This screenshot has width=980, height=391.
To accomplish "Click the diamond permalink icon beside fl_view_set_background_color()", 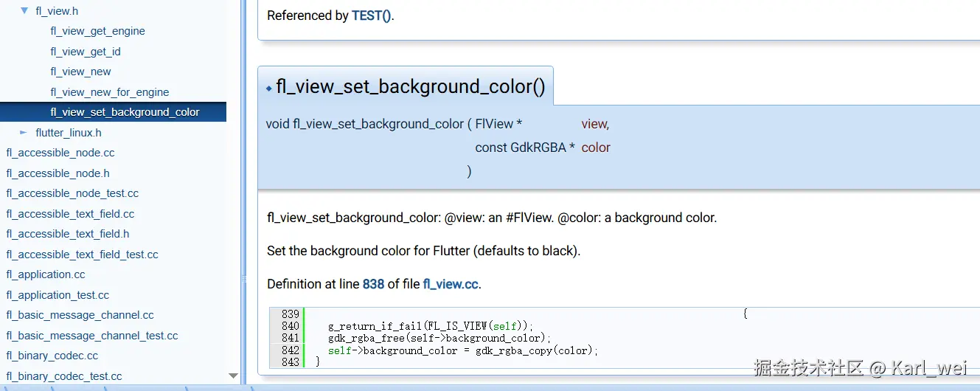I will pyautogui.click(x=269, y=89).
